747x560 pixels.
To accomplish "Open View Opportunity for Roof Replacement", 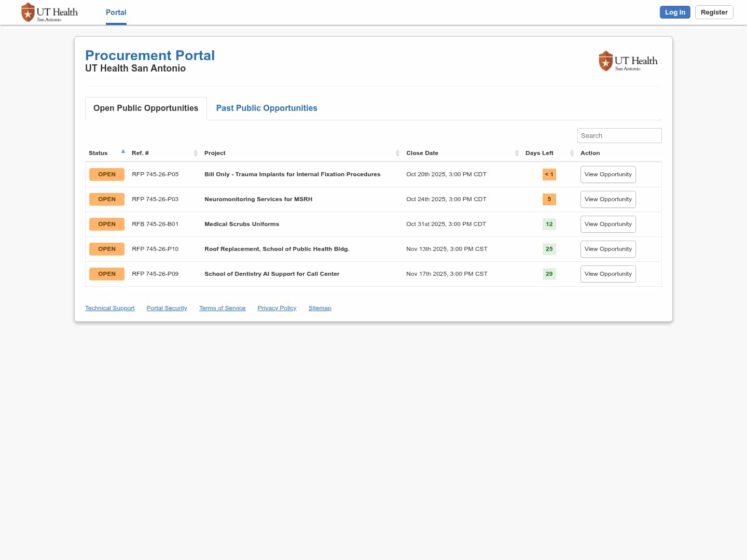I will 608,249.
